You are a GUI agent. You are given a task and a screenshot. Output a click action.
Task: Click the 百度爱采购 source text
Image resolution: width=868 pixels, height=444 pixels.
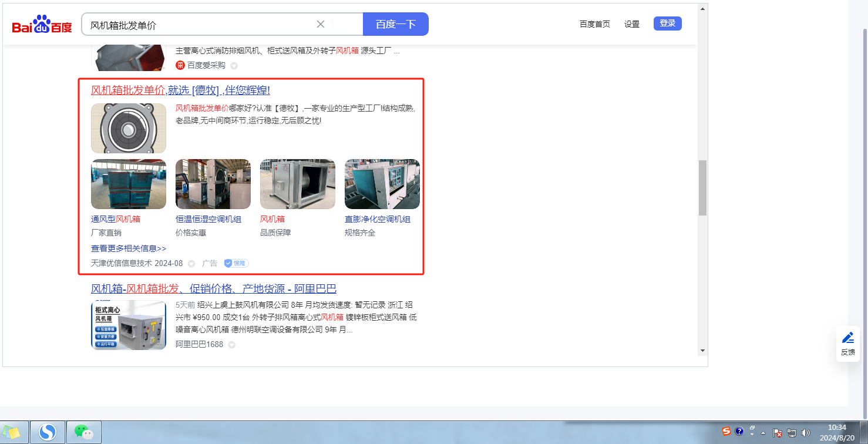point(206,65)
